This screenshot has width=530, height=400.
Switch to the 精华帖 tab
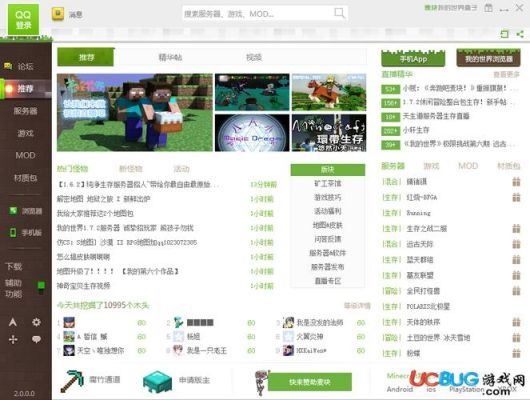170,57
